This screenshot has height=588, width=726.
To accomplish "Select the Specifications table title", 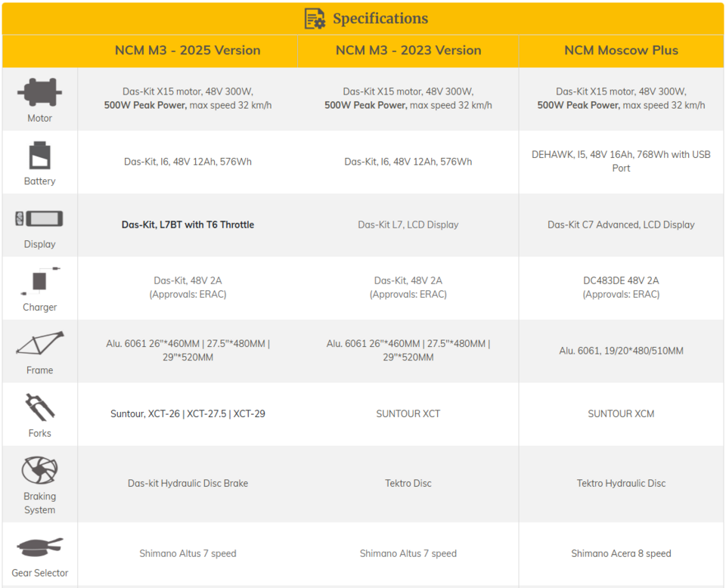I will coord(380,18).
